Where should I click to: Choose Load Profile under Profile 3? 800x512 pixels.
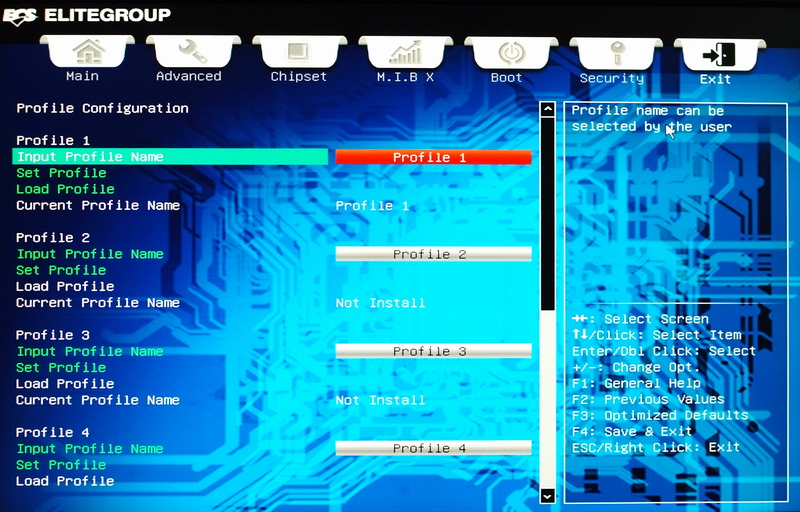click(65, 383)
